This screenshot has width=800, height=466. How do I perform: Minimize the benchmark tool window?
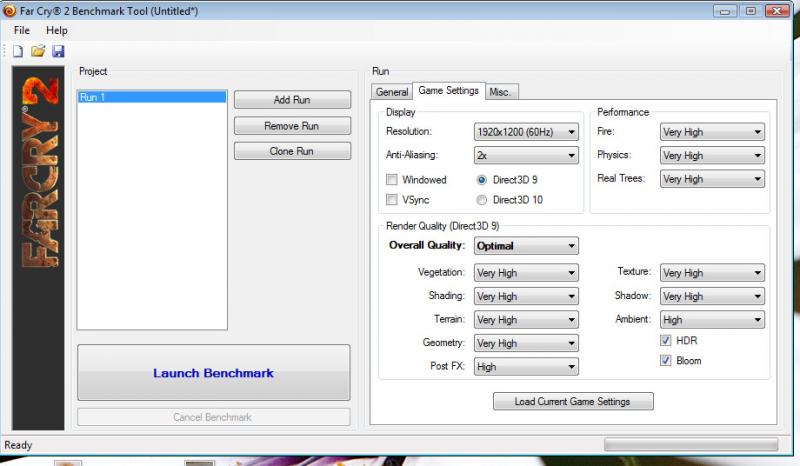(725, 10)
